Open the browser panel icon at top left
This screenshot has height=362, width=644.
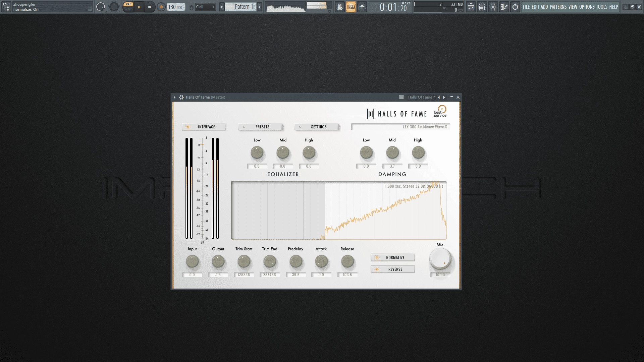pos(6,7)
